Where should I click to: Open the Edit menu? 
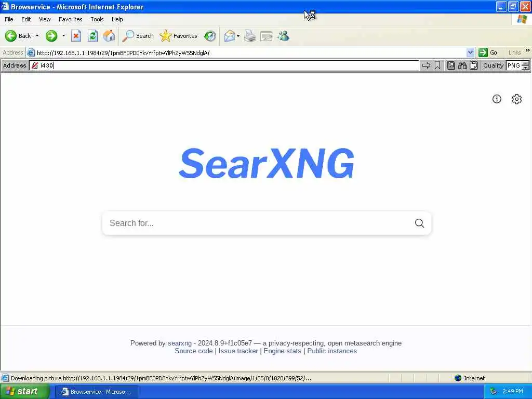[x=26, y=19]
